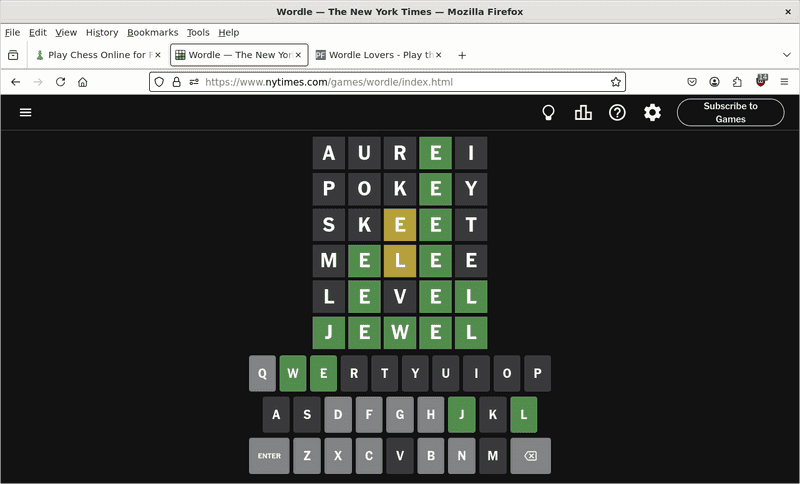Image resolution: width=800 pixels, height=484 pixels.
Task: Tap the G key on keyboard
Action: pyautogui.click(x=400, y=415)
